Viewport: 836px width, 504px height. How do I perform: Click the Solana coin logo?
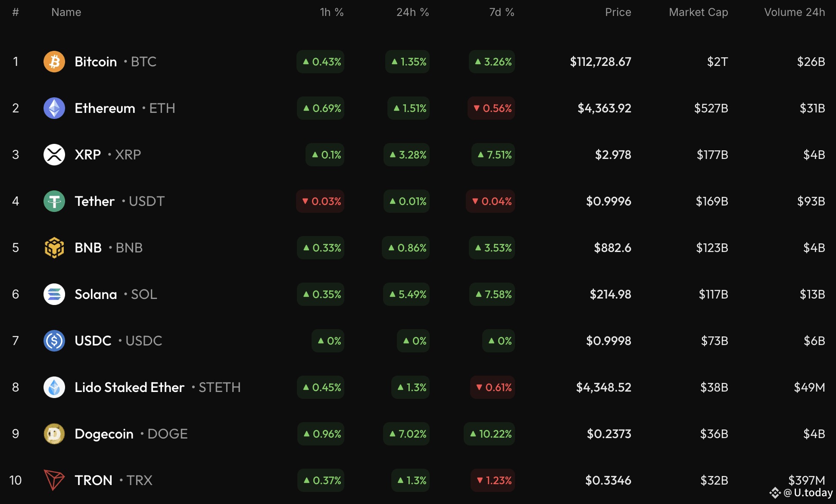(x=54, y=294)
